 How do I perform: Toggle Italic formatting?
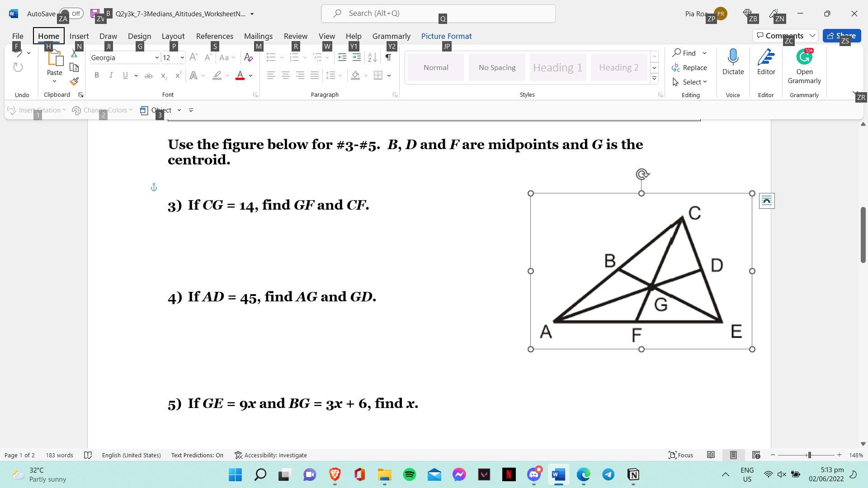(111, 75)
